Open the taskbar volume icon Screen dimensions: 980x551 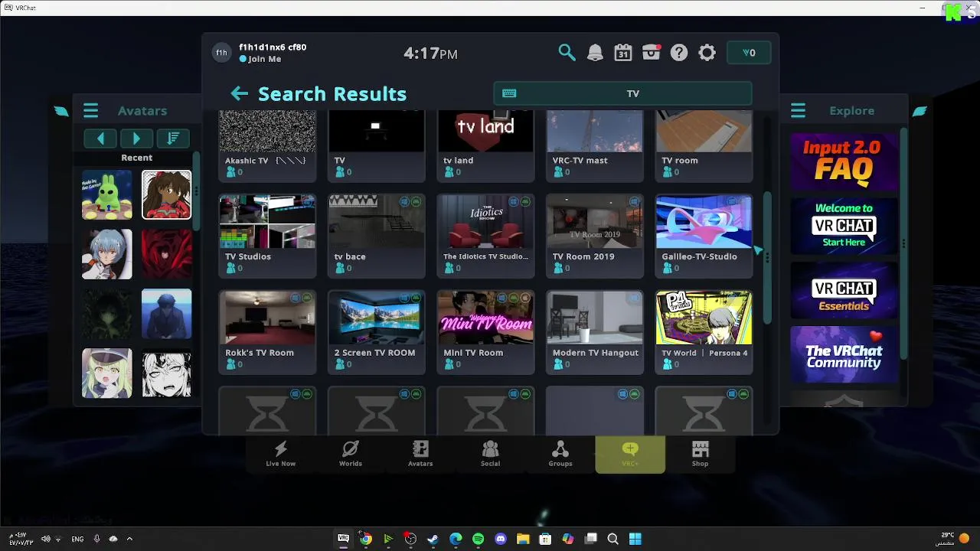pos(46,539)
